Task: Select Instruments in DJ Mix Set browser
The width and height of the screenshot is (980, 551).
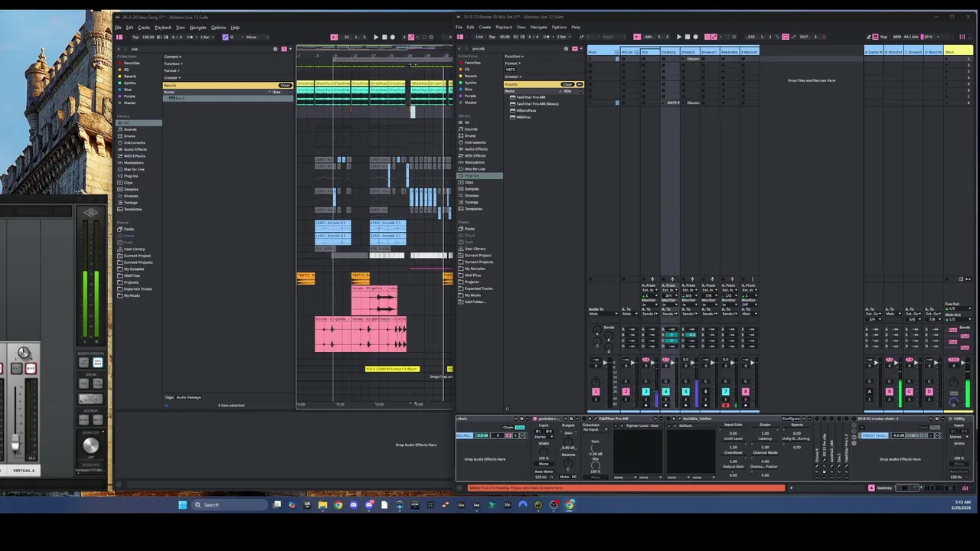Action: (x=475, y=142)
